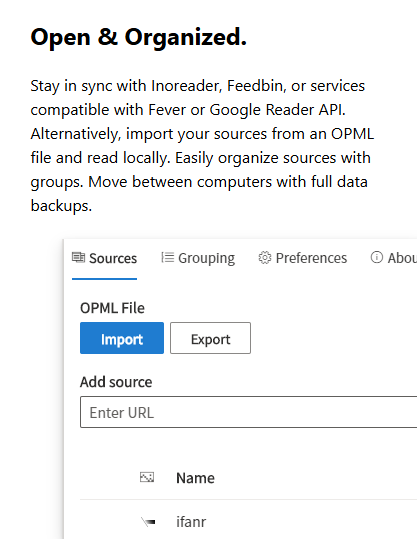Click the Name column header
This screenshot has height=539, width=417.
[195, 478]
